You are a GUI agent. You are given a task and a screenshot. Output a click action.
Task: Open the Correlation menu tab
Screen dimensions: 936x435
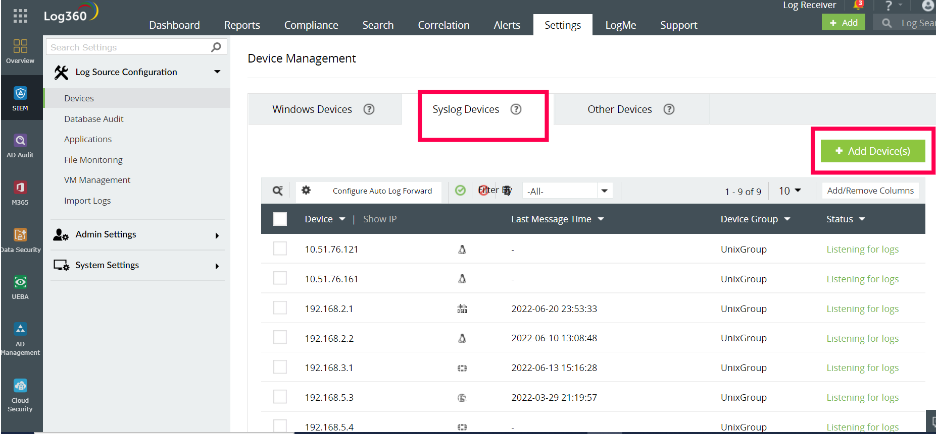coord(444,25)
